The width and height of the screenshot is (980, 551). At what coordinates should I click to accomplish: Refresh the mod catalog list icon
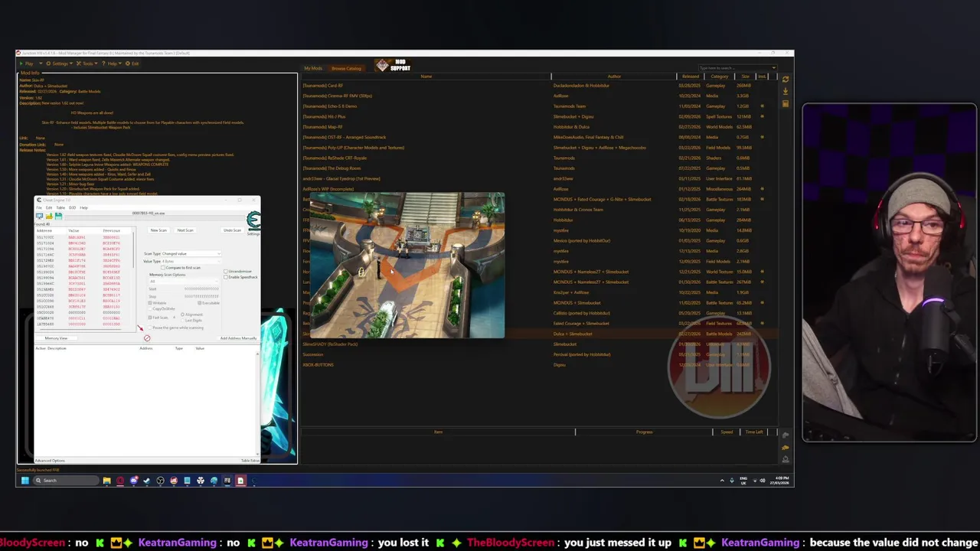[786, 79]
